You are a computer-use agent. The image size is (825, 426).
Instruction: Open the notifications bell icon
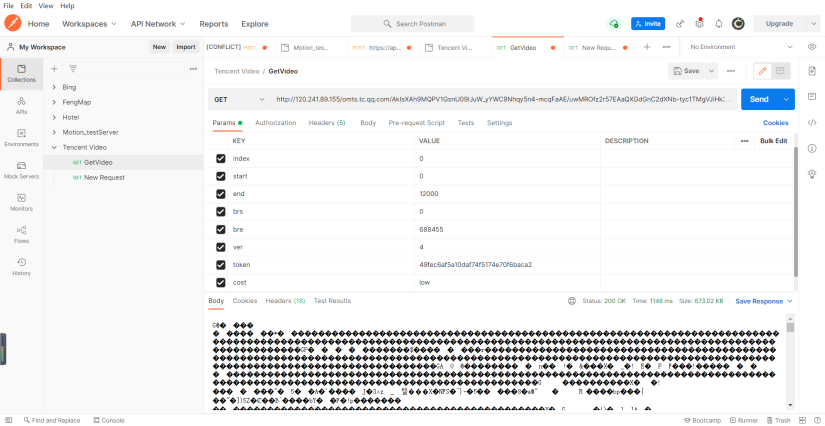click(718, 24)
